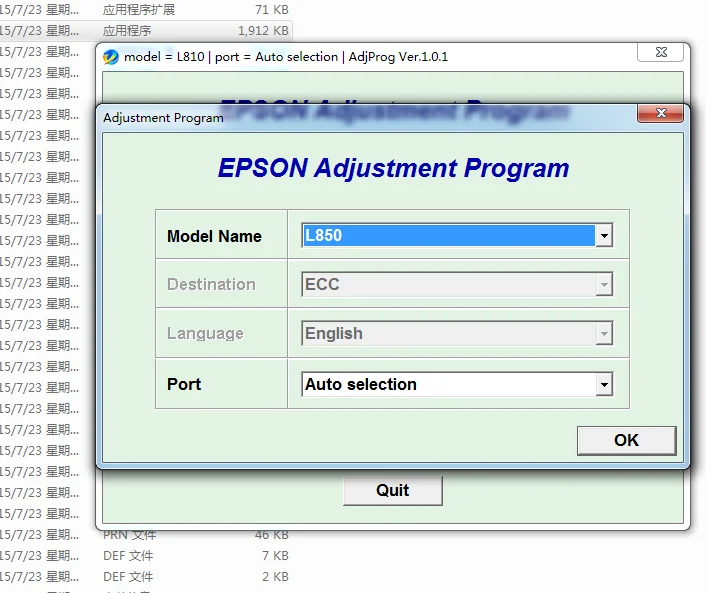Close the Adjustment Program dialog

661,113
